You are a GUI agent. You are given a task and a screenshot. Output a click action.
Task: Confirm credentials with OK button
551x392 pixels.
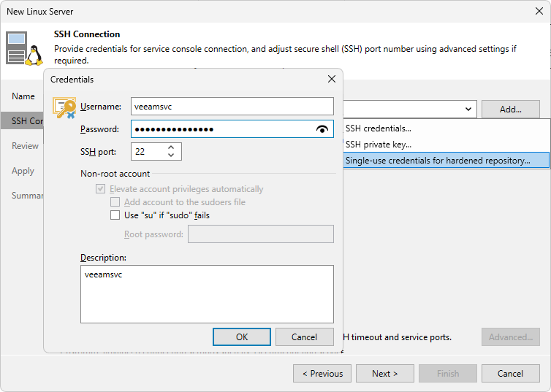click(x=242, y=337)
